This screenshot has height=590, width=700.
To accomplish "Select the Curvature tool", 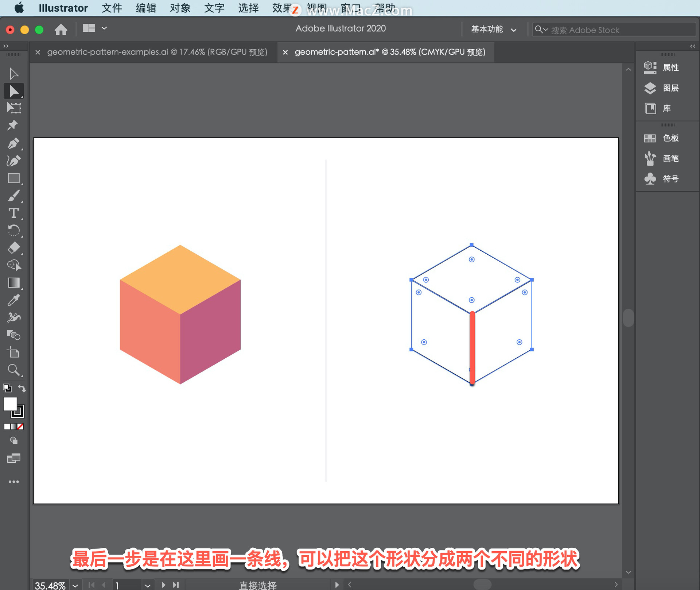I will click(13, 161).
